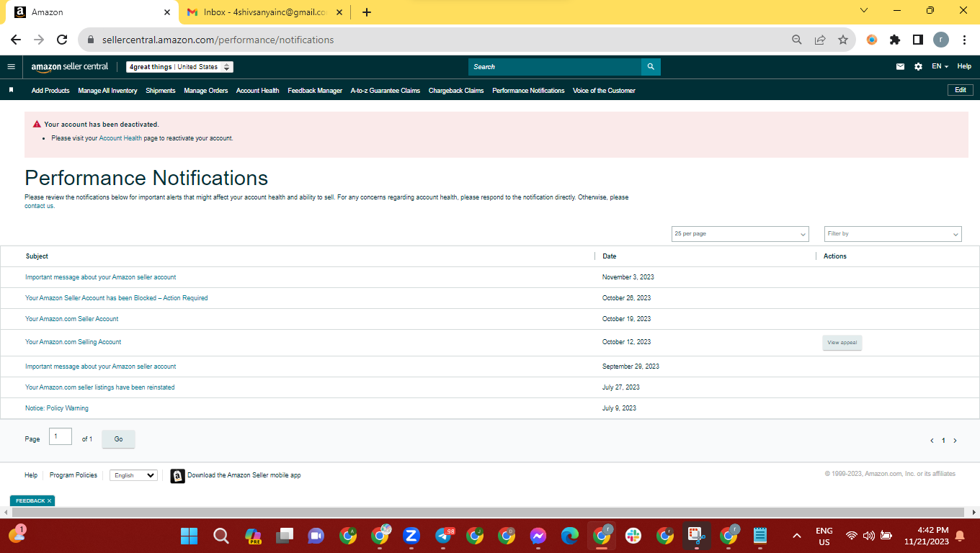Click the Amazon app icon in the footer

click(x=177, y=476)
